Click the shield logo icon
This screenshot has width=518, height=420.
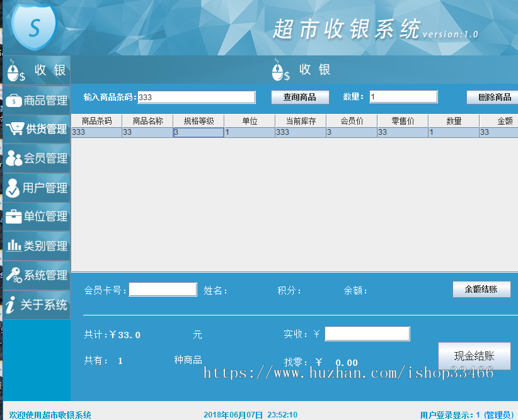34,25
